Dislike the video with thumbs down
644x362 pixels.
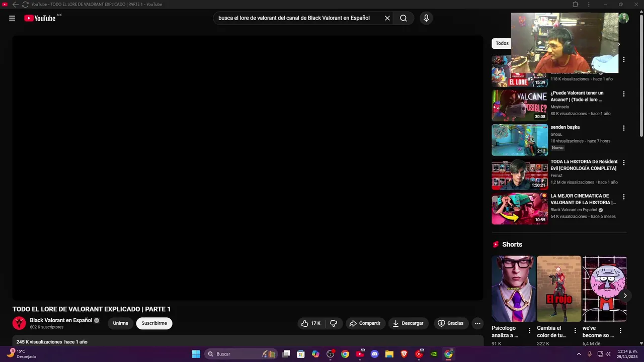pos(333,323)
